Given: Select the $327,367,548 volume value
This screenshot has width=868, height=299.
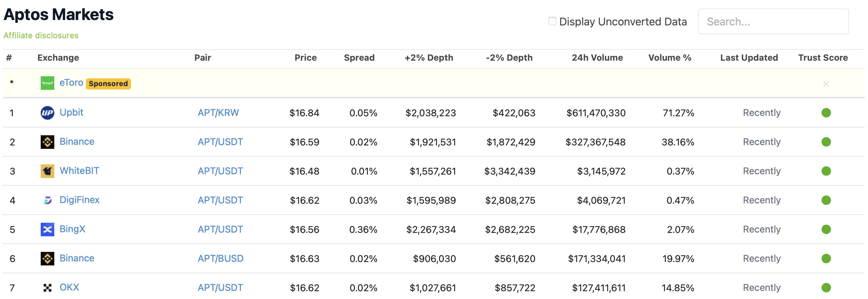Looking at the screenshot, I should (x=596, y=142).
